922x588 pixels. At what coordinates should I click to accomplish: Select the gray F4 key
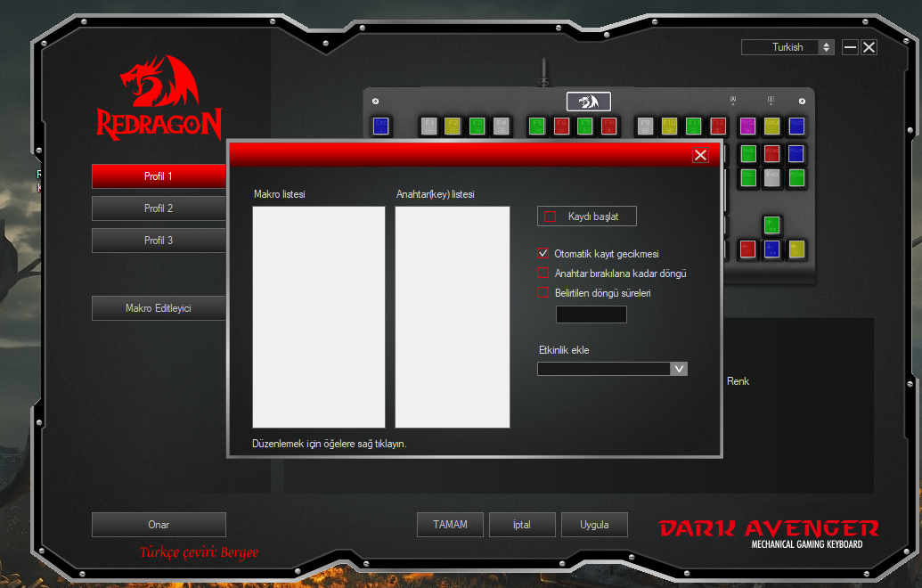501,126
